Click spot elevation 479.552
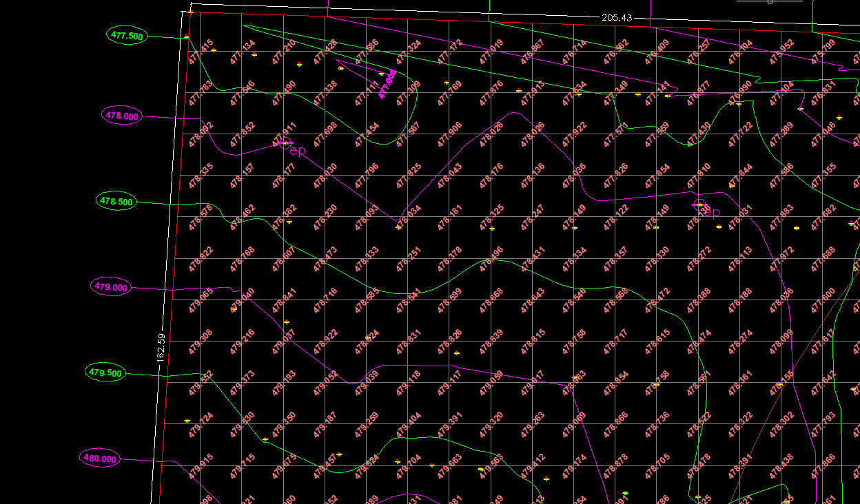Screen dimensions: 860x504 [x=201, y=384]
